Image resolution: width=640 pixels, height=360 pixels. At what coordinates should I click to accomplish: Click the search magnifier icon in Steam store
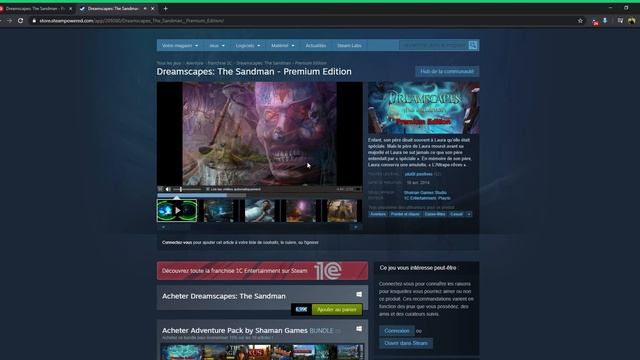(x=473, y=45)
